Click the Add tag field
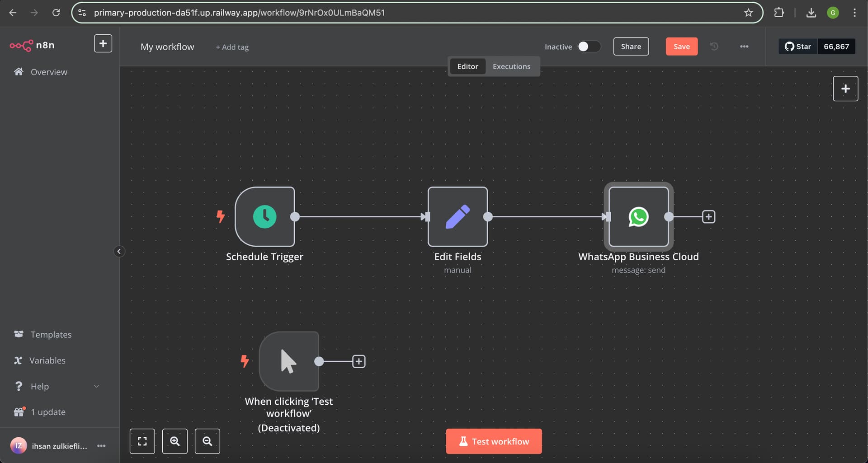This screenshot has height=463, width=868. (232, 47)
